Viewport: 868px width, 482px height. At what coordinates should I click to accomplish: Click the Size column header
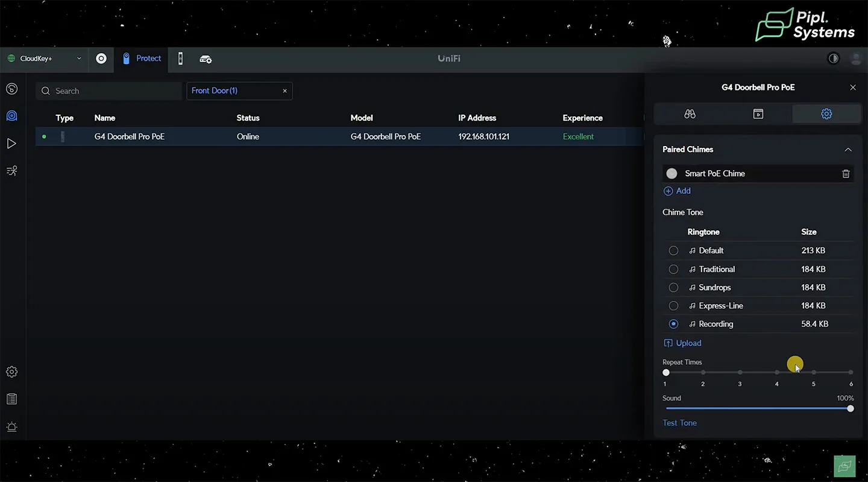tap(809, 232)
